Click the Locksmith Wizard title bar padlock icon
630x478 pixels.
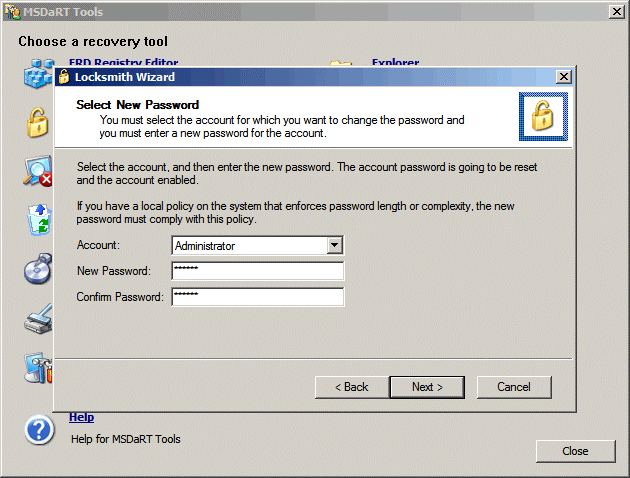64,76
